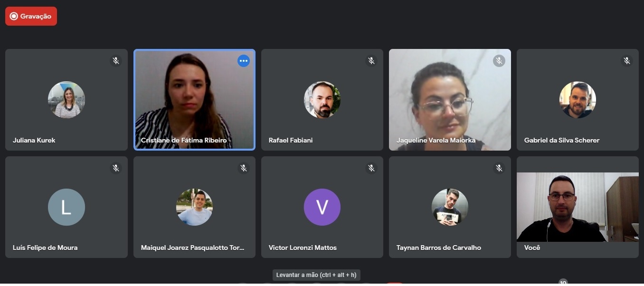The width and height of the screenshot is (644, 286).
Task: Click the letter L avatar of Luís Felipe
Action: pos(66,207)
